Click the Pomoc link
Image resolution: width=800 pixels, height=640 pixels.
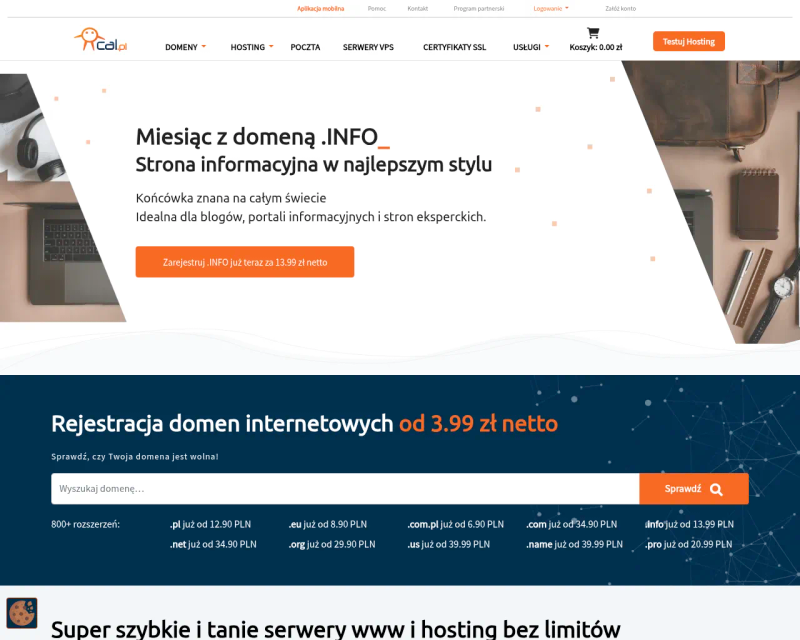376,8
